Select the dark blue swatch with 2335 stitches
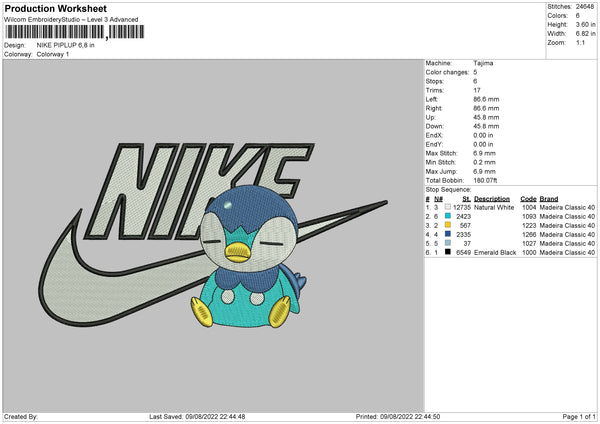The width and height of the screenshot is (600, 424). 448,234
